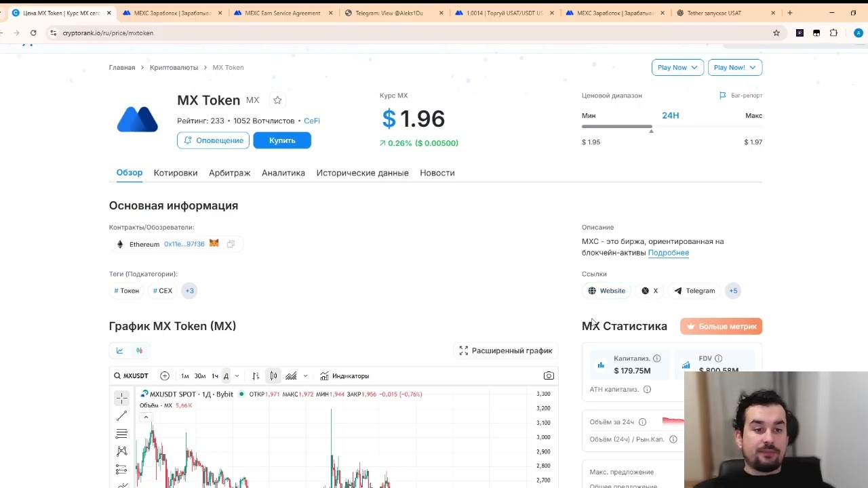Copy Ethereum contract address icon
This screenshot has width=868, height=488.
coord(231,244)
